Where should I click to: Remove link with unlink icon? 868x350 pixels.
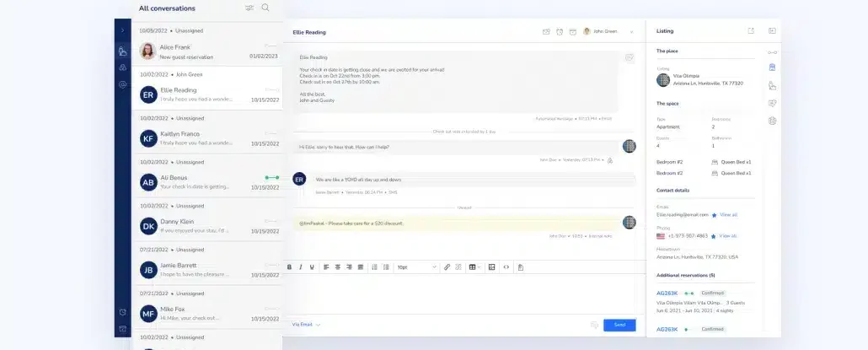click(x=458, y=267)
